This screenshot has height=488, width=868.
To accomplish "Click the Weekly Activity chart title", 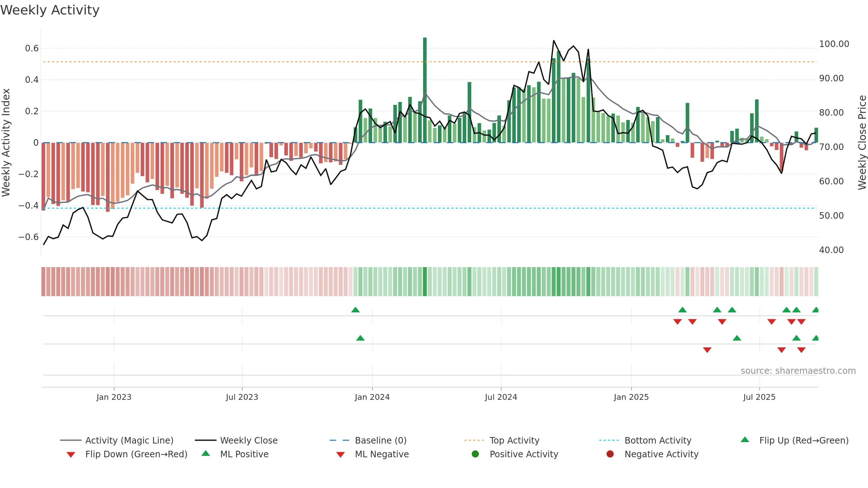I will coord(50,10).
